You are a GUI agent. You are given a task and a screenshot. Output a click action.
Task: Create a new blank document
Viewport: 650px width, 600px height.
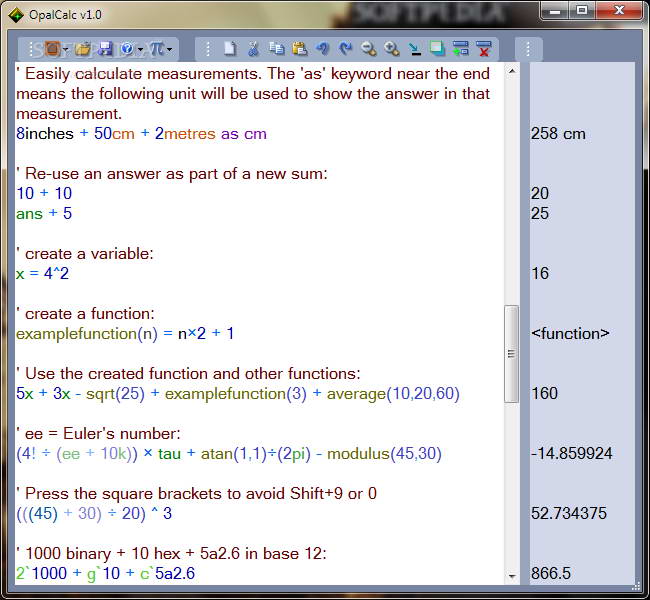[230, 49]
